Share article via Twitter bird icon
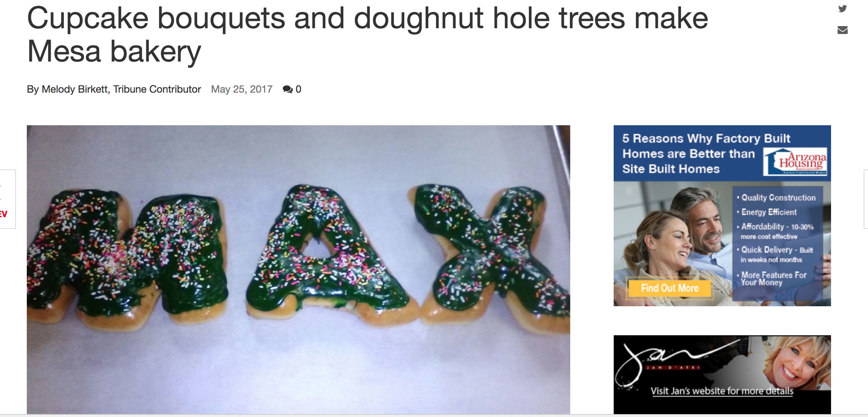This screenshot has width=868, height=417. coord(843,9)
